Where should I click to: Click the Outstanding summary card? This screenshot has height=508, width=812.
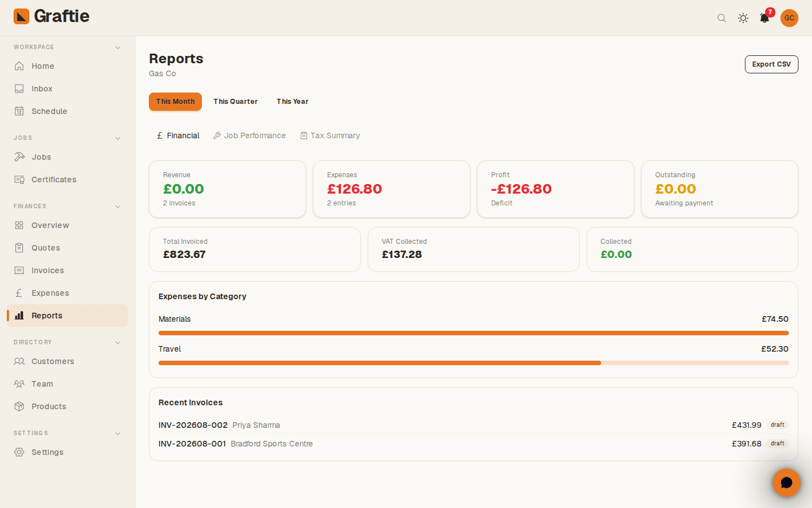[720, 189]
